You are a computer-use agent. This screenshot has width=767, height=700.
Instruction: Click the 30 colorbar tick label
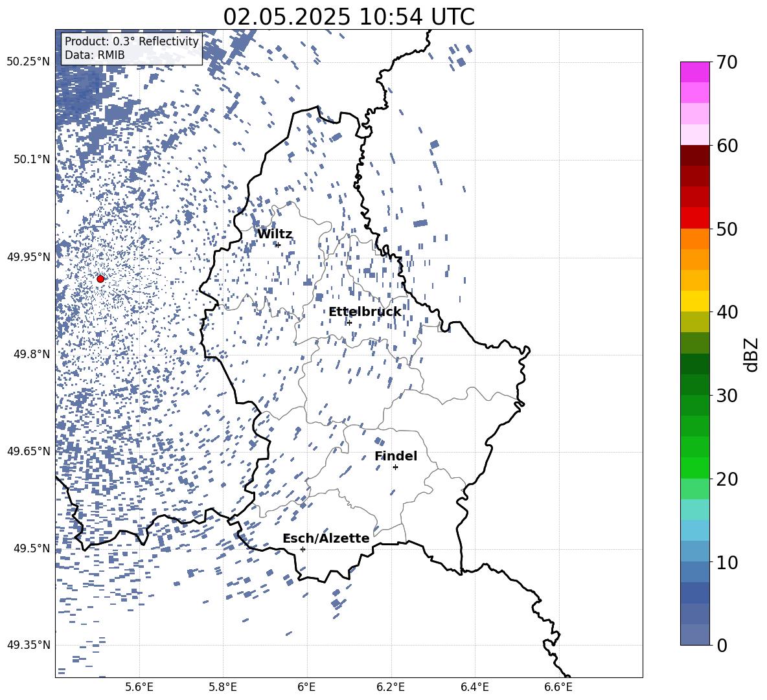point(727,396)
